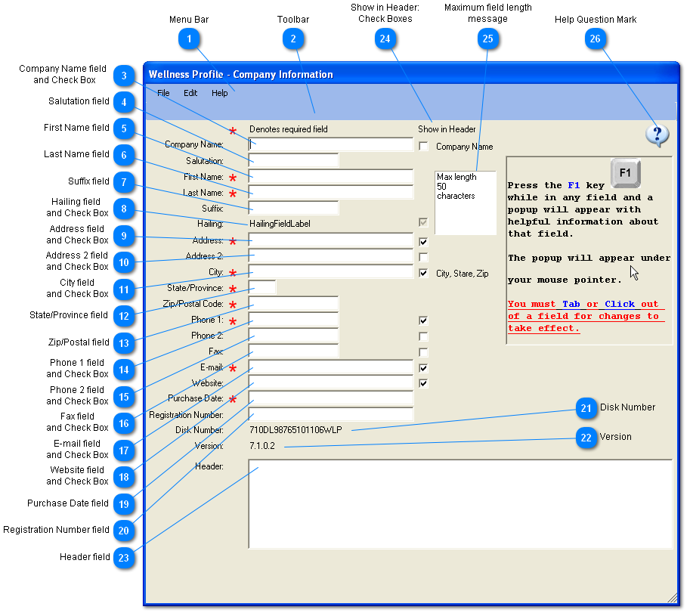Select the First Name text box
This screenshot has height=616, width=690.
point(331,176)
